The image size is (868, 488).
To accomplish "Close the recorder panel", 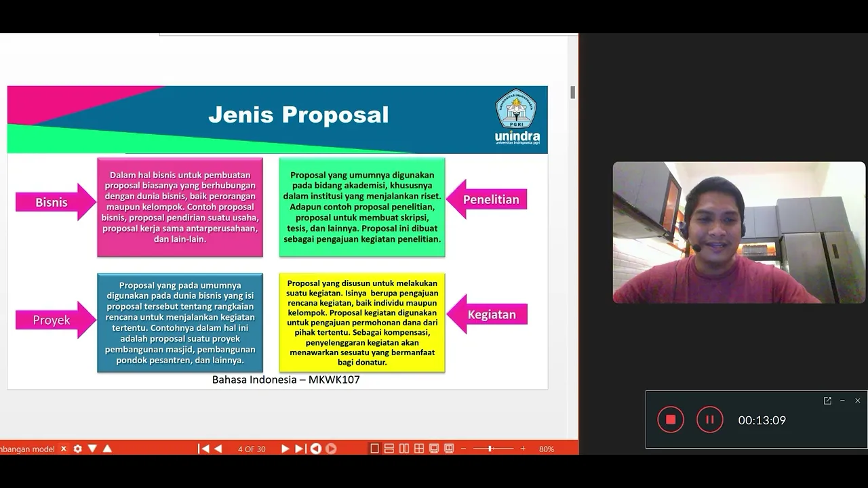I will coord(857,401).
